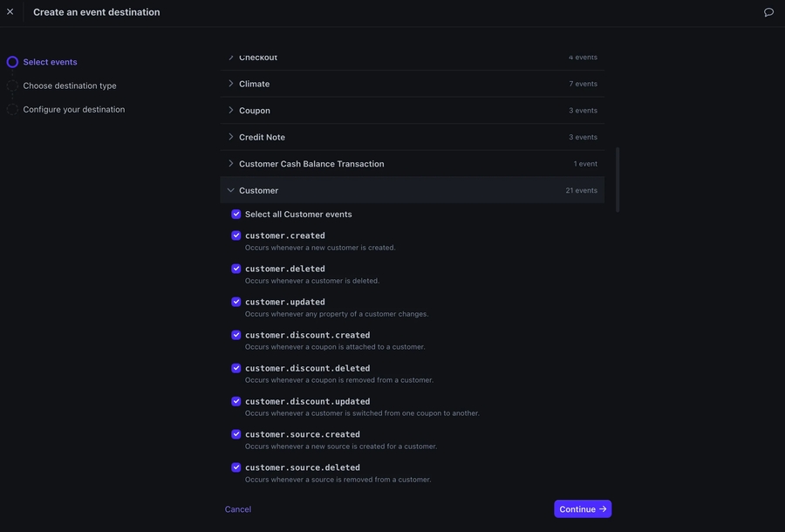Image resolution: width=785 pixels, height=532 pixels.
Task: Click the Choose destination type step circle
Action: click(12, 85)
